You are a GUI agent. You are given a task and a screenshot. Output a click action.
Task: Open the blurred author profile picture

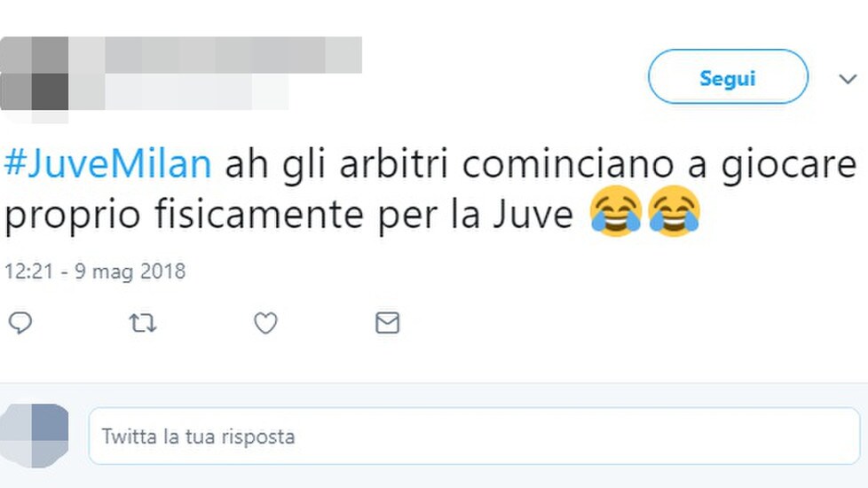click(34, 77)
